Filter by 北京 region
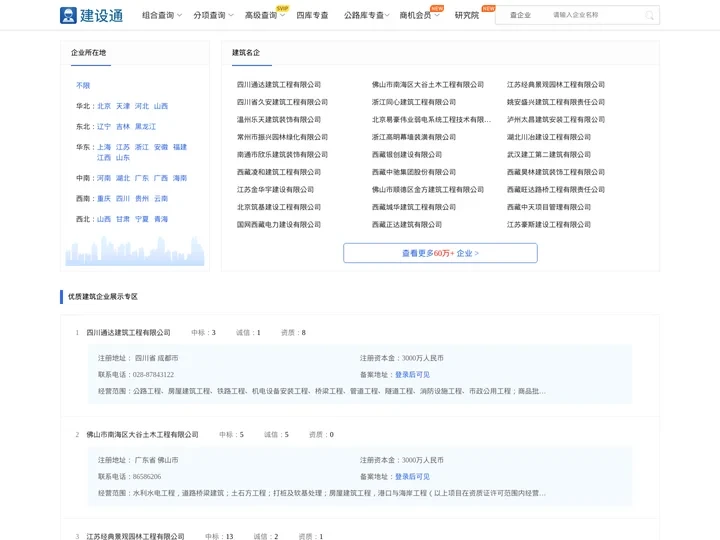Viewport: 720px width, 540px height. pyautogui.click(x=104, y=106)
